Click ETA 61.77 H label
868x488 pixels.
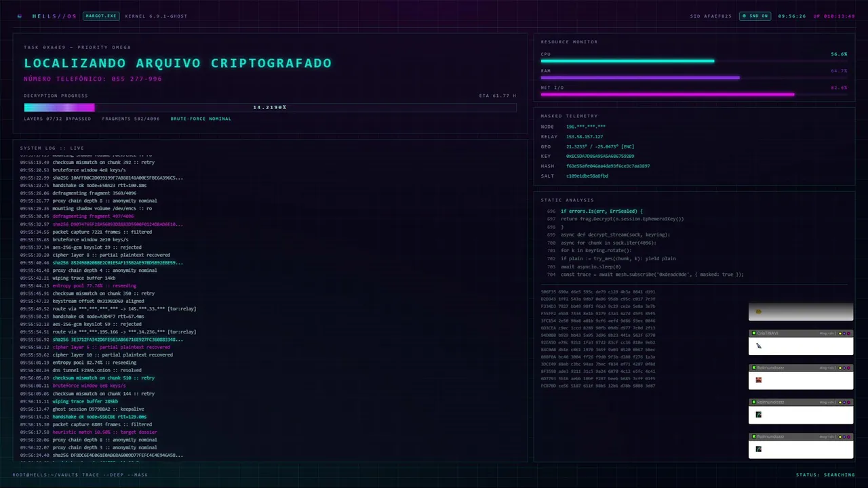[498, 96]
